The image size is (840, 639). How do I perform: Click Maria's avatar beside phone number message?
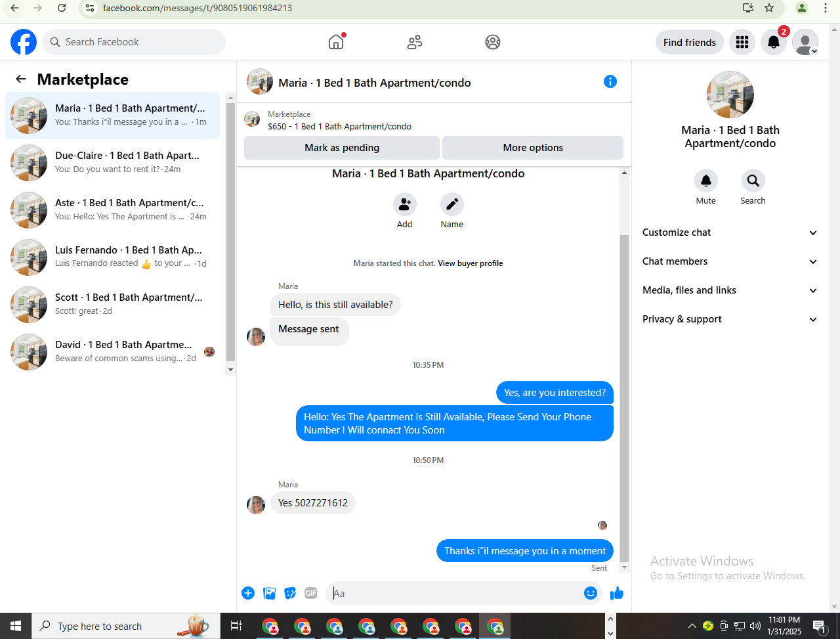tap(256, 505)
